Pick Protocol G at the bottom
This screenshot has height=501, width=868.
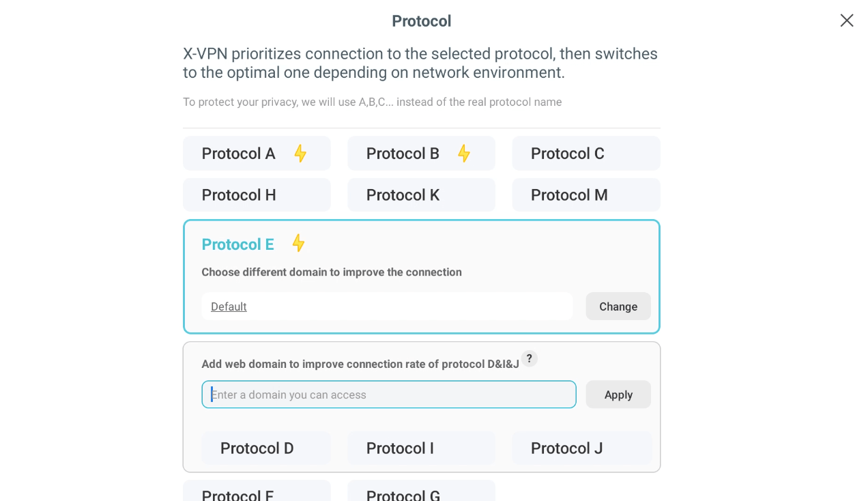click(x=421, y=493)
